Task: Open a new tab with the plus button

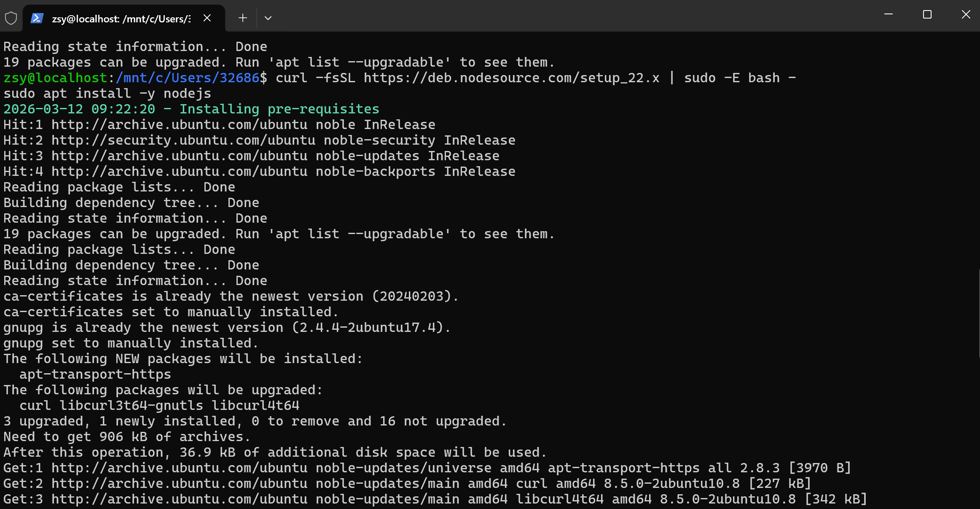Action: click(243, 18)
